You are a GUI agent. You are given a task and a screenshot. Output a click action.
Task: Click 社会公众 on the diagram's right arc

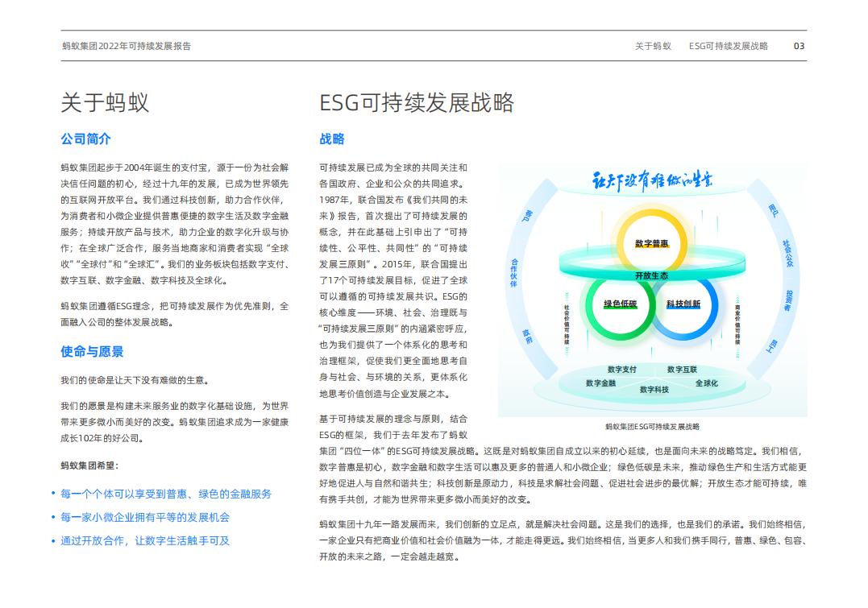787,254
